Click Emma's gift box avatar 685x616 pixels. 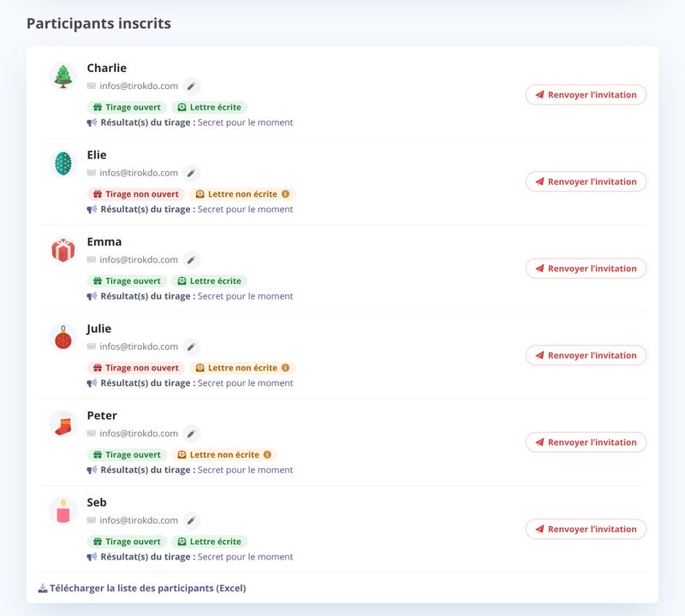coord(63,250)
